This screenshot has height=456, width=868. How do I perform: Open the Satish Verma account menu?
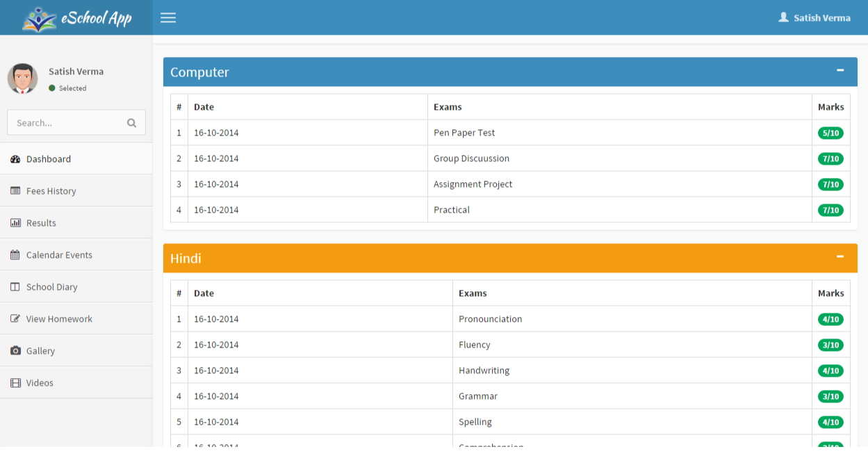[x=814, y=17]
